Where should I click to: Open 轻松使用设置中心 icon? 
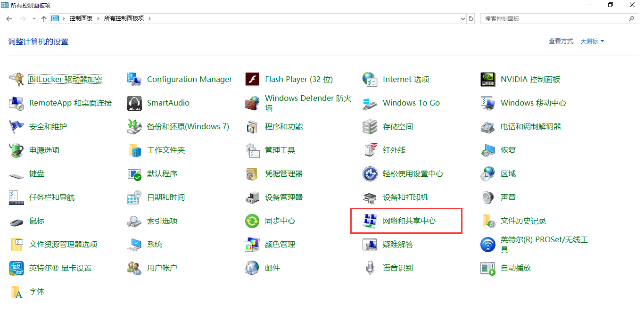[370, 173]
